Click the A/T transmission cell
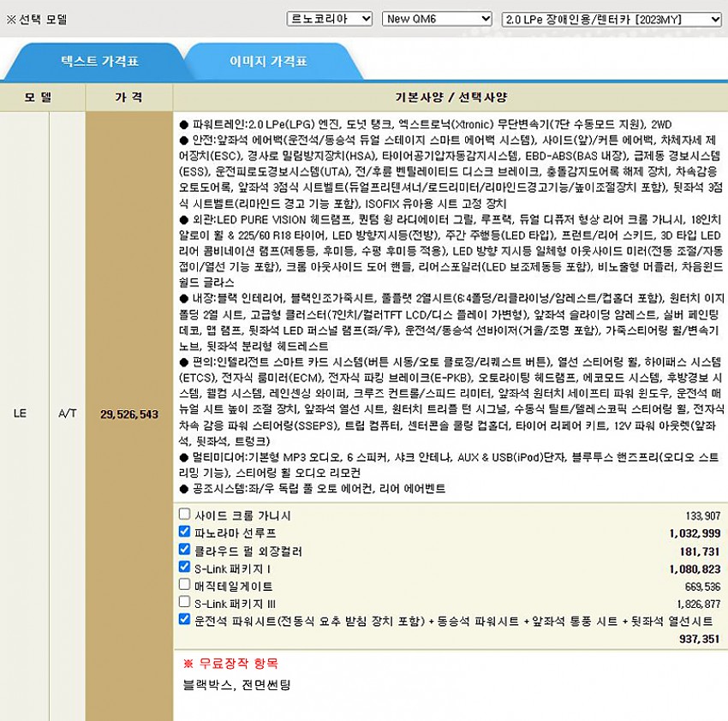 (x=67, y=414)
